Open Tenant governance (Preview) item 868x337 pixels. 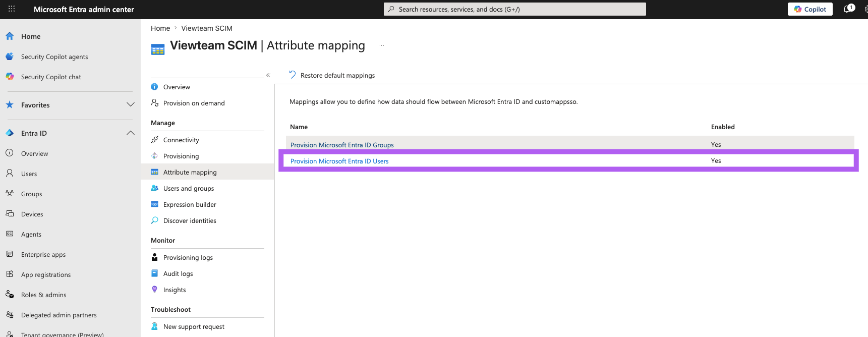point(62,333)
